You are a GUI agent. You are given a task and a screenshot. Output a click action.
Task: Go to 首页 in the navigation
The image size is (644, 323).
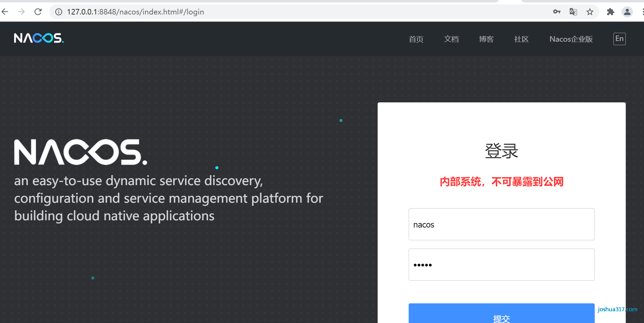(x=416, y=39)
